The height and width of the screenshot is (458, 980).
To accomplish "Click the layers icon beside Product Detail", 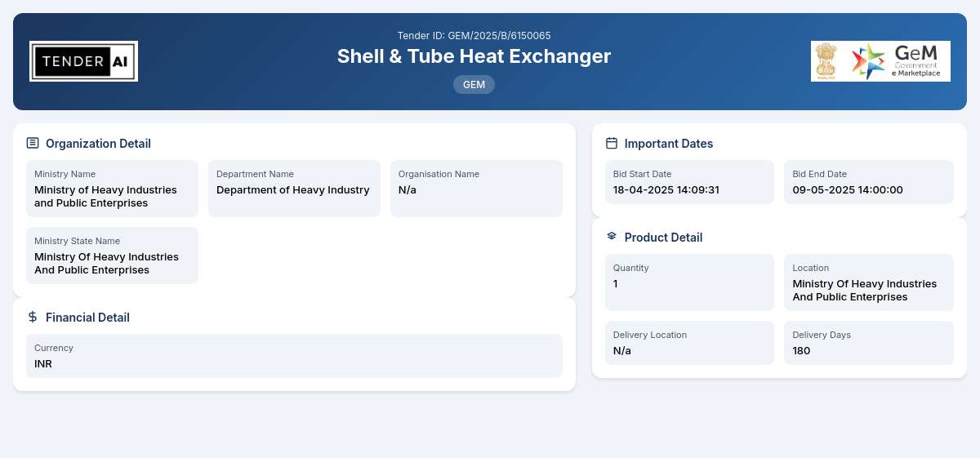I will click(612, 237).
